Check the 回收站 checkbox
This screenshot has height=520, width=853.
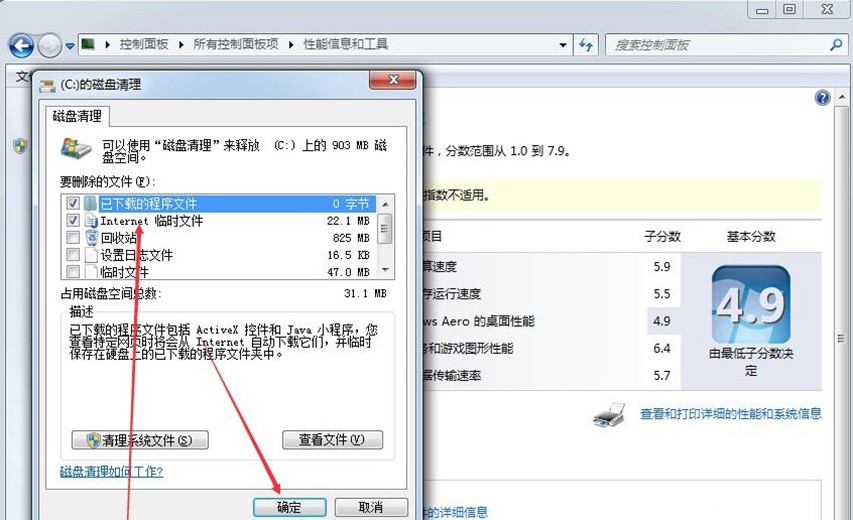(x=72, y=238)
